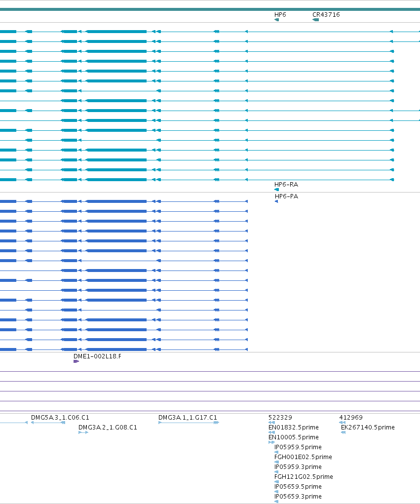Open the FGH001E02.5prime EST label

303,457
